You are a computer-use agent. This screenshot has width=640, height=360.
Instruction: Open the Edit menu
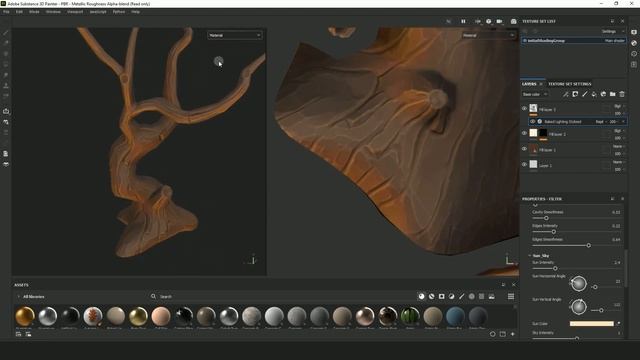coord(19,12)
